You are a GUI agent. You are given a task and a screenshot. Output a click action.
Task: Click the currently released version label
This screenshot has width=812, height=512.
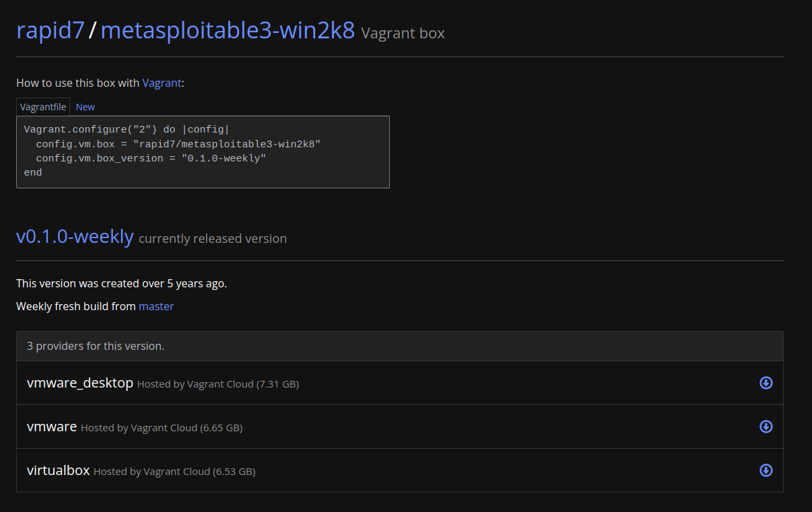212,238
